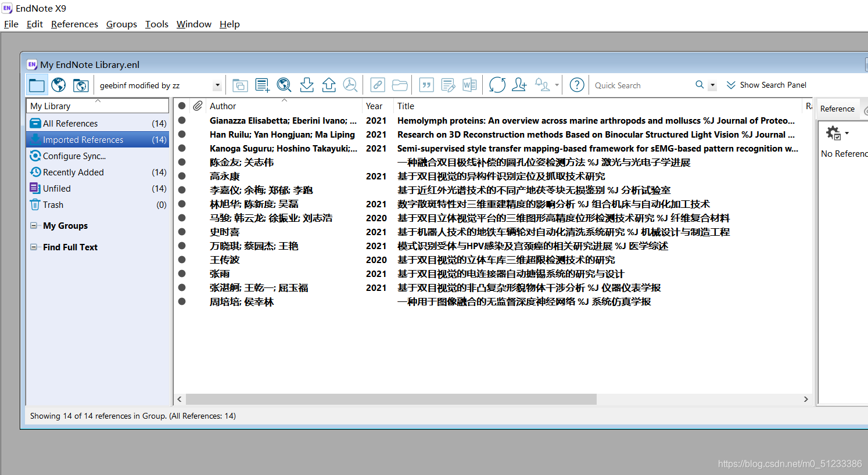
Task: Open the Groups menu
Action: (121, 24)
